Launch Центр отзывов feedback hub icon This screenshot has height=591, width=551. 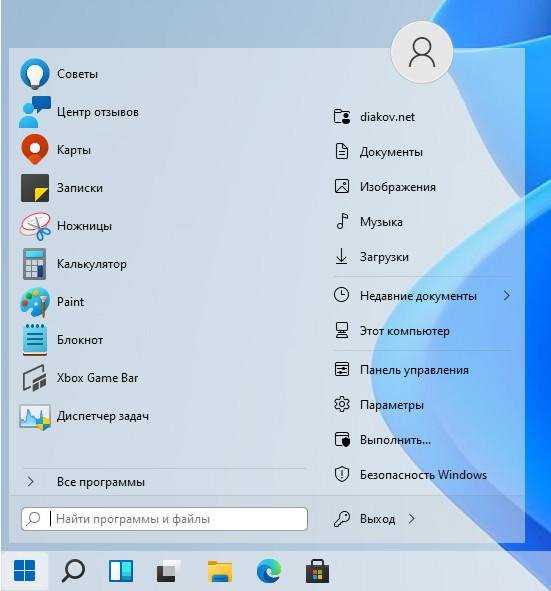tap(35, 112)
